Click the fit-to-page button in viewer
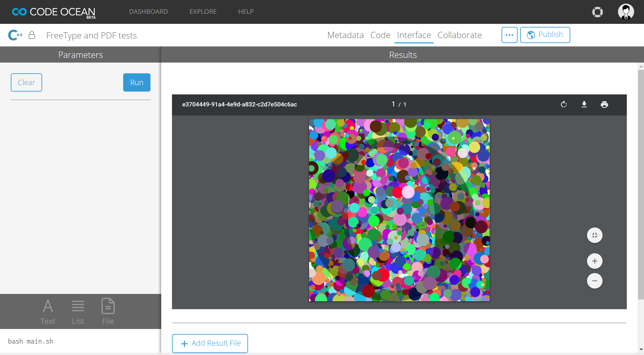 pyautogui.click(x=595, y=235)
